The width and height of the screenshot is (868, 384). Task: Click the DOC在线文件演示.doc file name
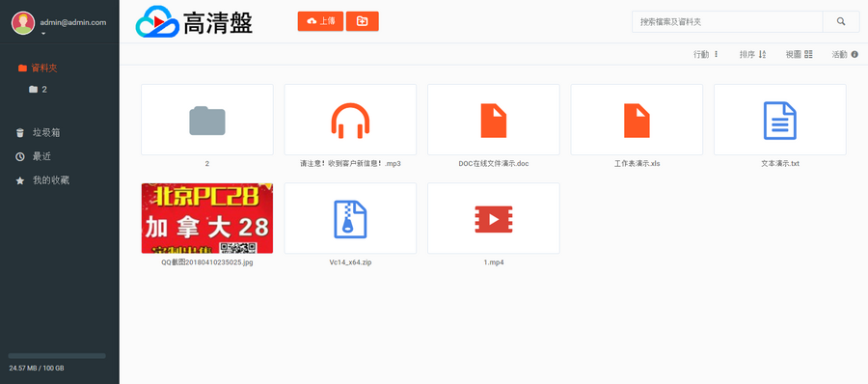click(493, 164)
